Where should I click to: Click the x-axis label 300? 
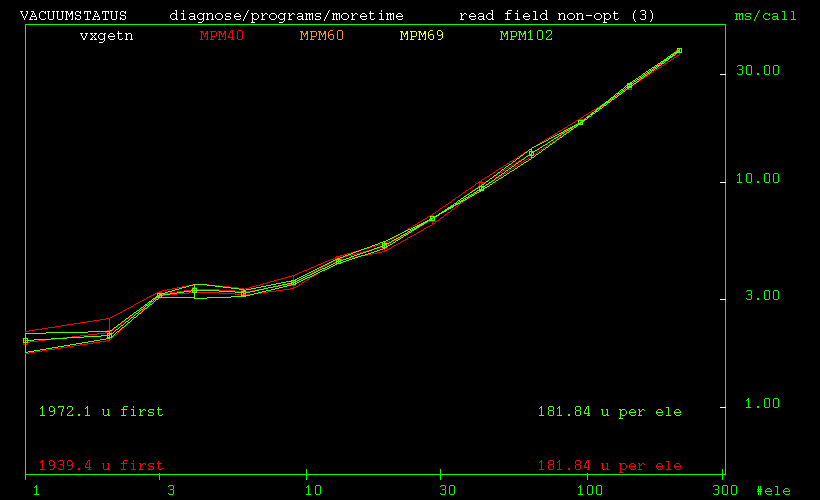pyautogui.click(x=725, y=491)
